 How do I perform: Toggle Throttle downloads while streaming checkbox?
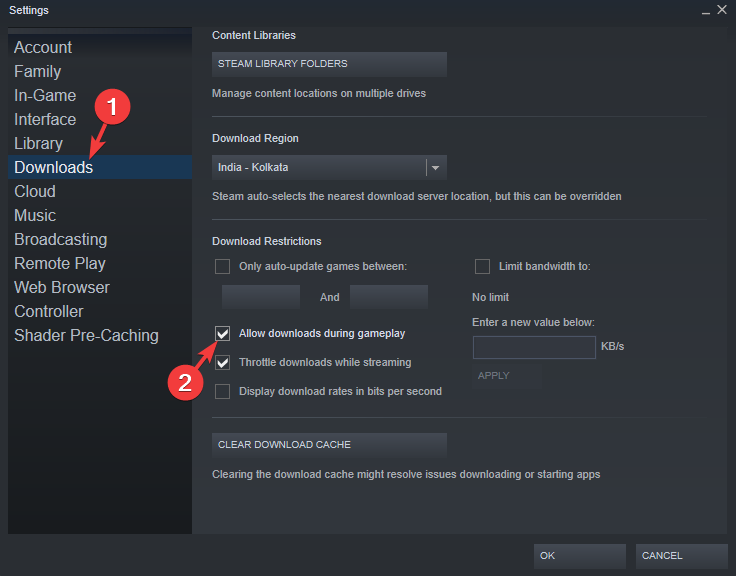(222, 362)
